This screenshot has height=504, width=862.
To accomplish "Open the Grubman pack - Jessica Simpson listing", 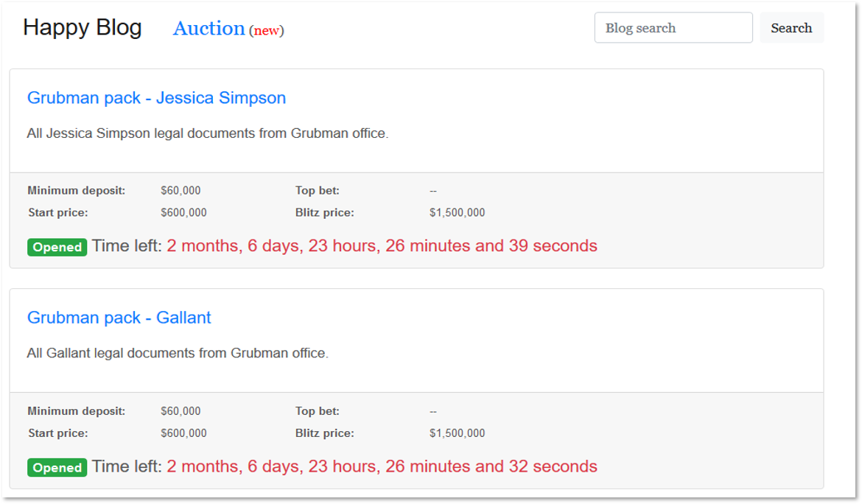I will tap(156, 98).
